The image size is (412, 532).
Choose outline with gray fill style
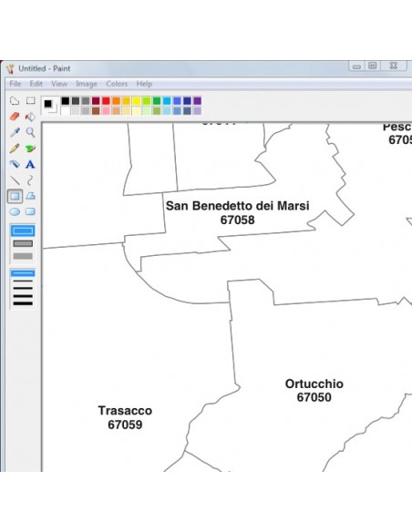click(x=23, y=243)
